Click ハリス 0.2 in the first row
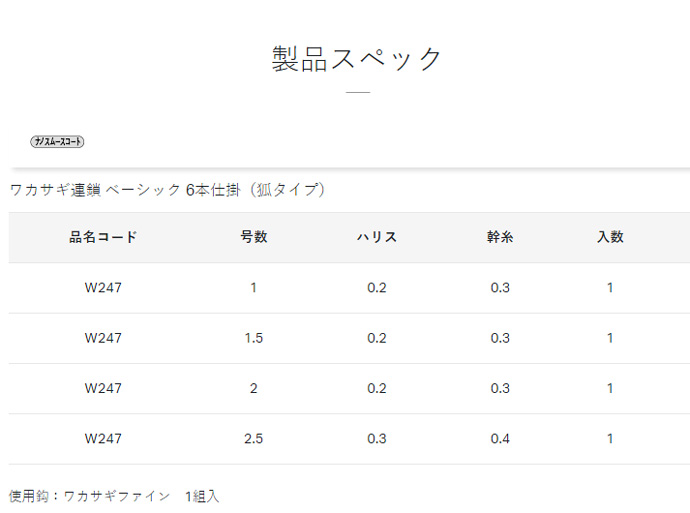This screenshot has height=513, width=690. pyautogui.click(x=377, y=288)
